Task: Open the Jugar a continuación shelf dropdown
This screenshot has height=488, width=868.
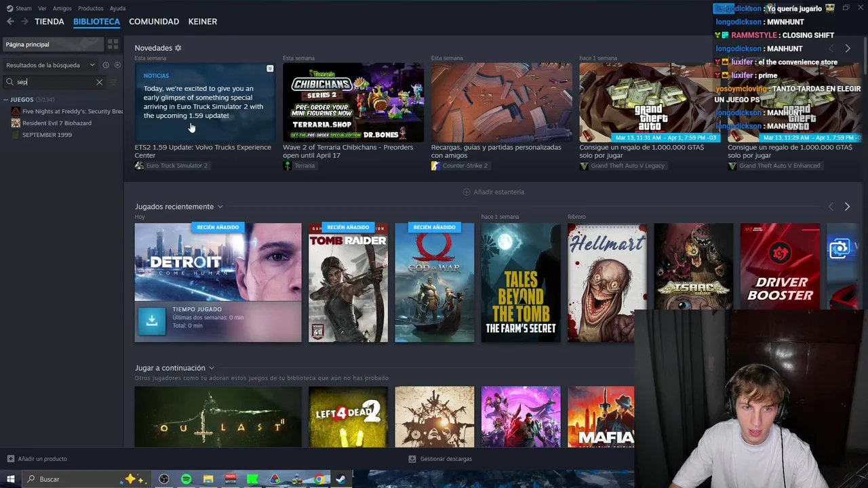Action: (x=212, y=368)
